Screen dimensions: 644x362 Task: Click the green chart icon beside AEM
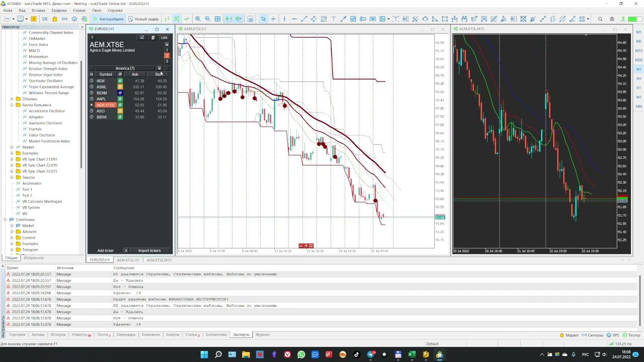point(120,81)
